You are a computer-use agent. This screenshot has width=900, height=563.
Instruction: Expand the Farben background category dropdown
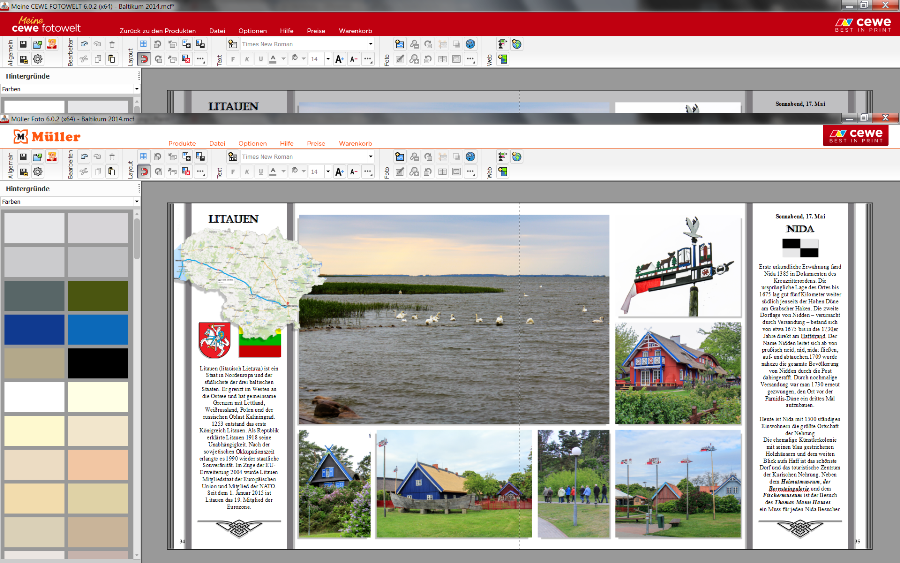tap(136, 201)
